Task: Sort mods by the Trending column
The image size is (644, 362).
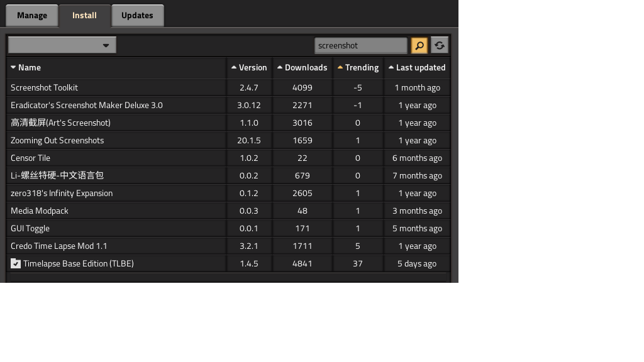Action: pyautogui.click(x=358, y=68)
